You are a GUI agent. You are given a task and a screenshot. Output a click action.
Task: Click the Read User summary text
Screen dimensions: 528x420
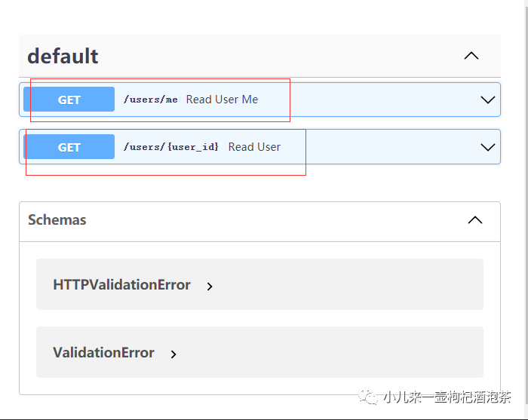click(254, 147)
